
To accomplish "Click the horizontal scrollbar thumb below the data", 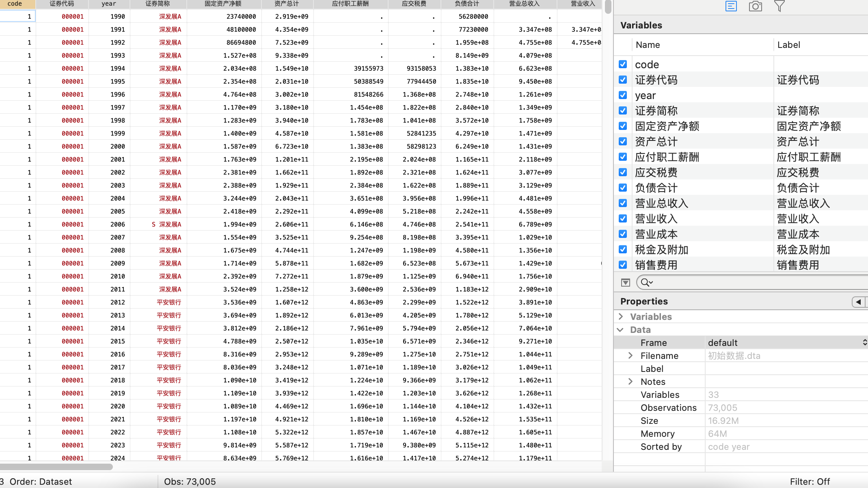I will (56, 467).
